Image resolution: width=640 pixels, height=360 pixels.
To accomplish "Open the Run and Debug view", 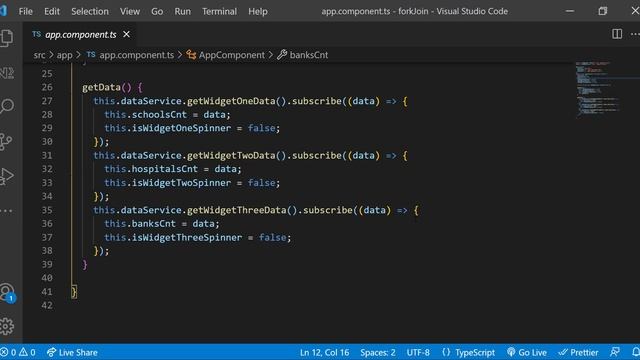I will (x=7, y=176).
